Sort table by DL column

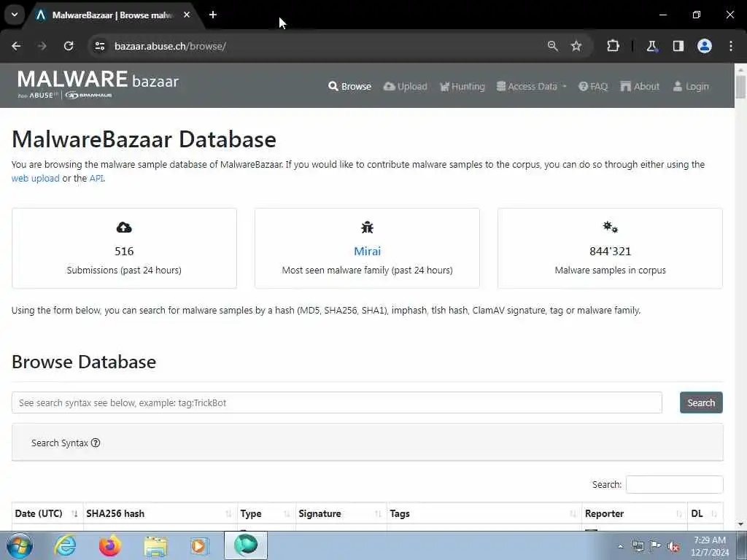(705, 513)
